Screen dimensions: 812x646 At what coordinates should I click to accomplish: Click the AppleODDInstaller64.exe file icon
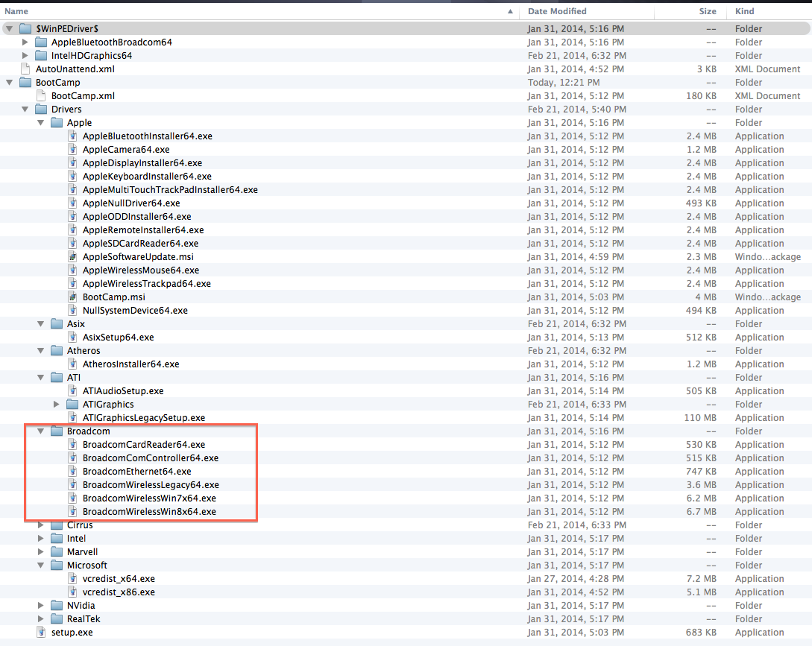73,217
